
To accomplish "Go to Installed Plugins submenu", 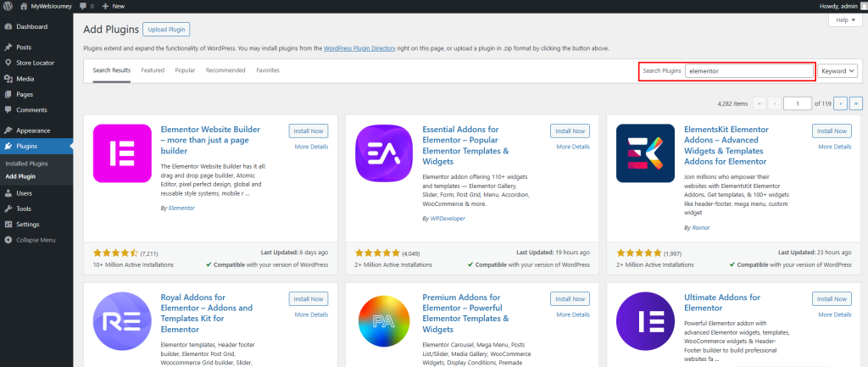I will click(x=26, y=164).
